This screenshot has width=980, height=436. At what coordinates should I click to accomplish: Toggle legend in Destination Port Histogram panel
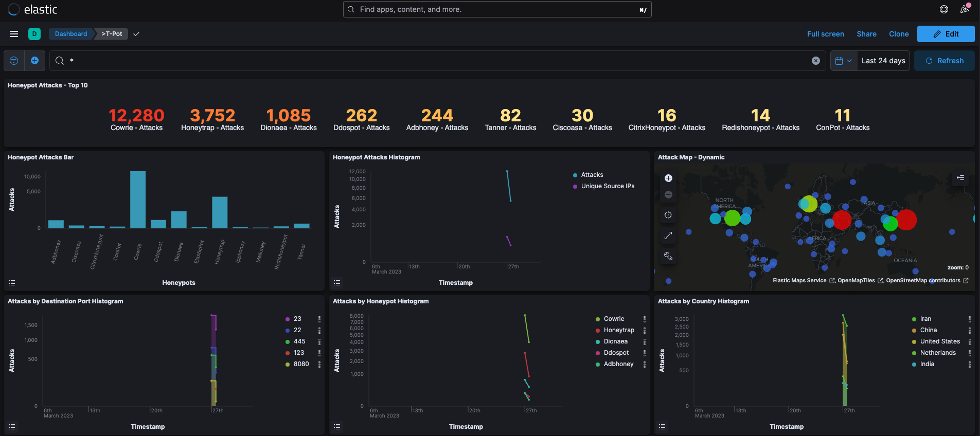pos(12,427)
